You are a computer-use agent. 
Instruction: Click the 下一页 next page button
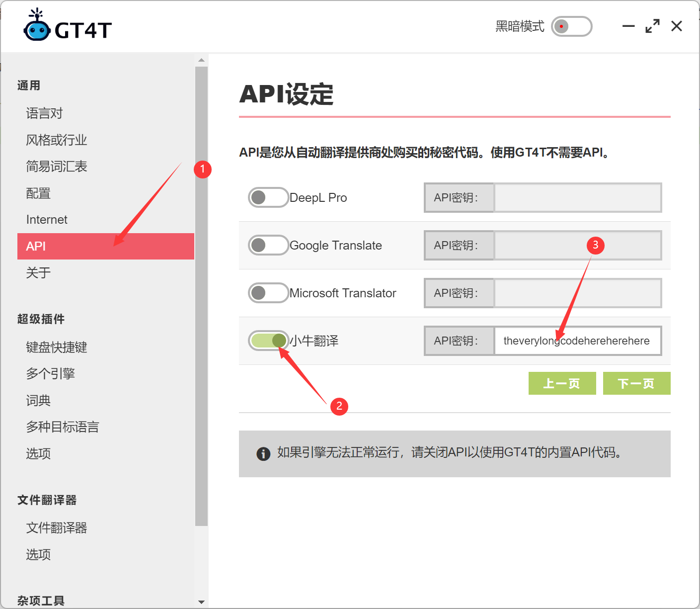637,383
